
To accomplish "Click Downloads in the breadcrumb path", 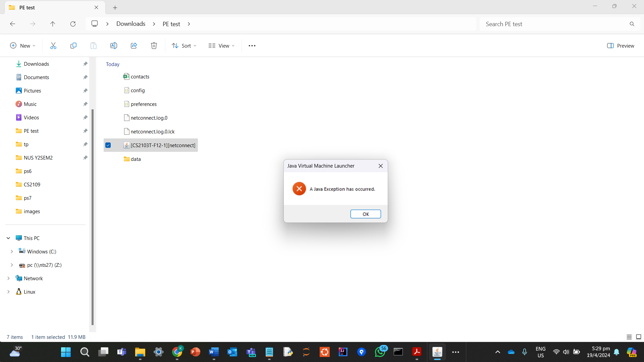I will point(131,24).
